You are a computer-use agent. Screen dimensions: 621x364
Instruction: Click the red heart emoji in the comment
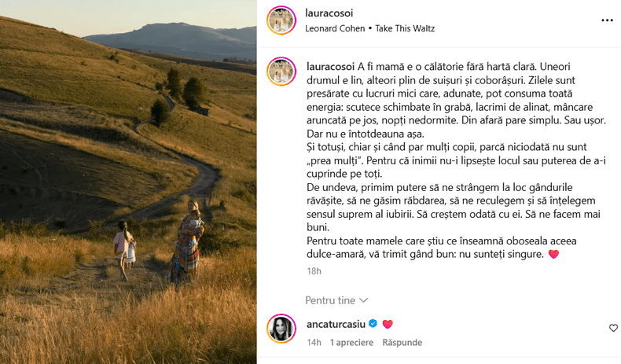(x=388, y=324)
